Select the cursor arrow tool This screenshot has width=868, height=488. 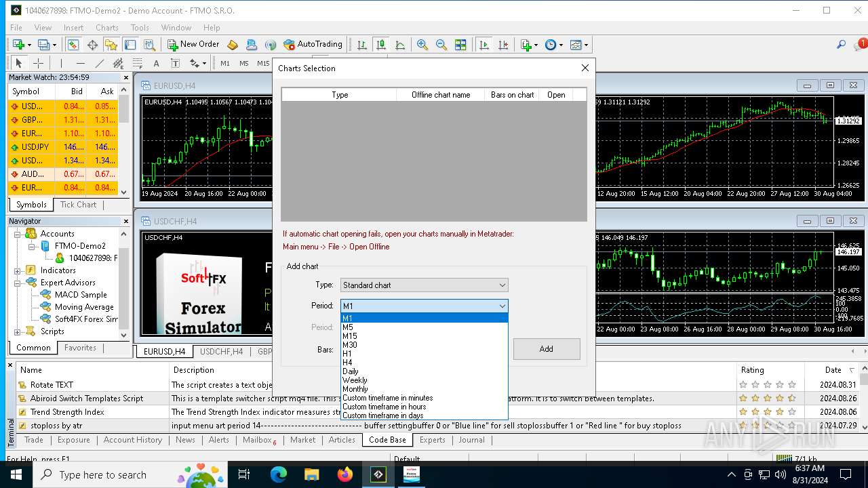[x=19, y=63]
